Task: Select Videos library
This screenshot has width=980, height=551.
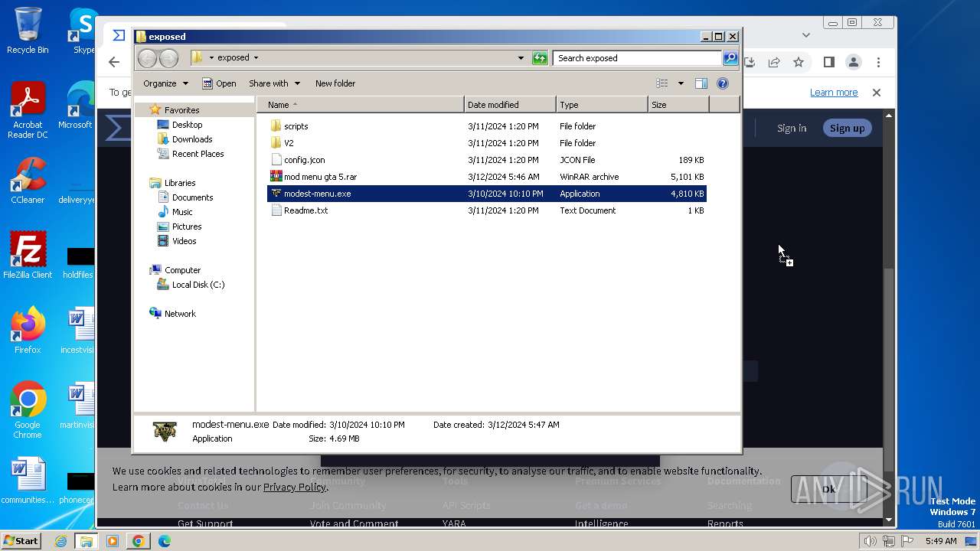Action: point(184,241)
